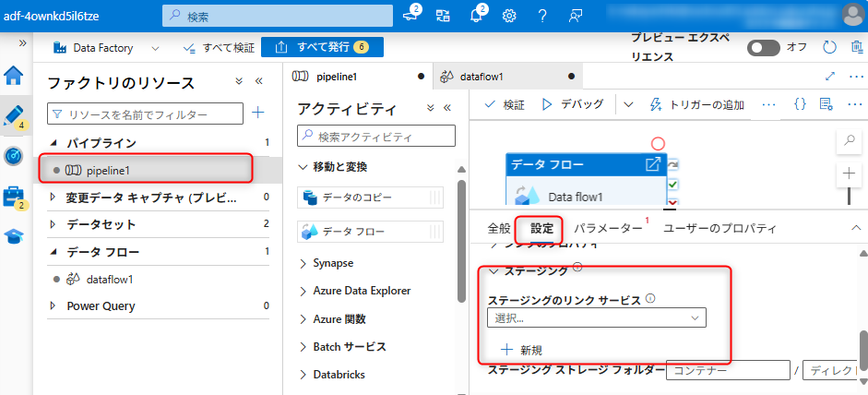The width and height of the screenshot is (868, 395).
Task: Open the feedback icon in the top bar
Action: (x=576, y=16)
